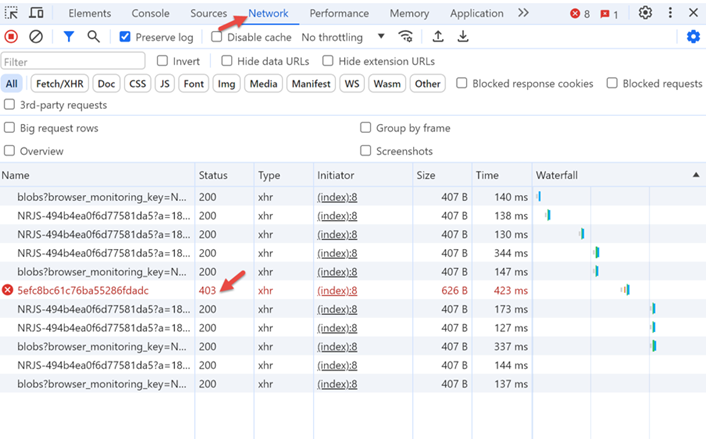Open the network search magnifier
The image size is (706, 439).
tap(93, 37)
